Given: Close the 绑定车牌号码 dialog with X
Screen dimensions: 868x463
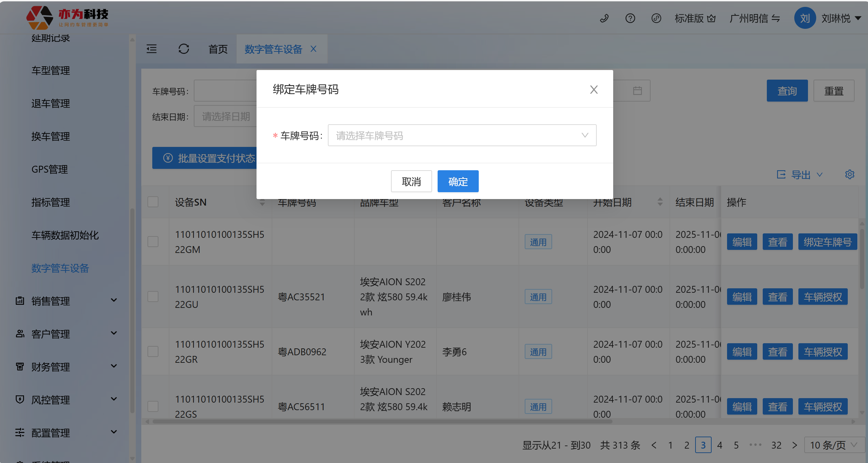Looking at the screenshot, I should click(x=594, y=90).
